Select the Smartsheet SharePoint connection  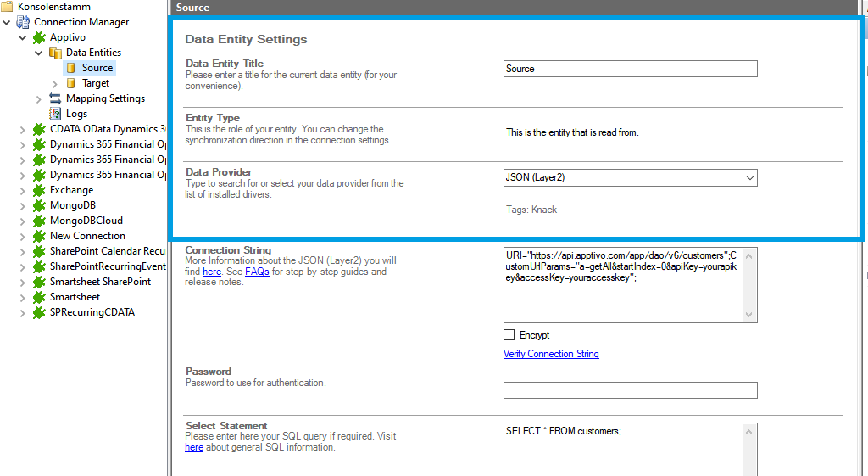[100, 282]
